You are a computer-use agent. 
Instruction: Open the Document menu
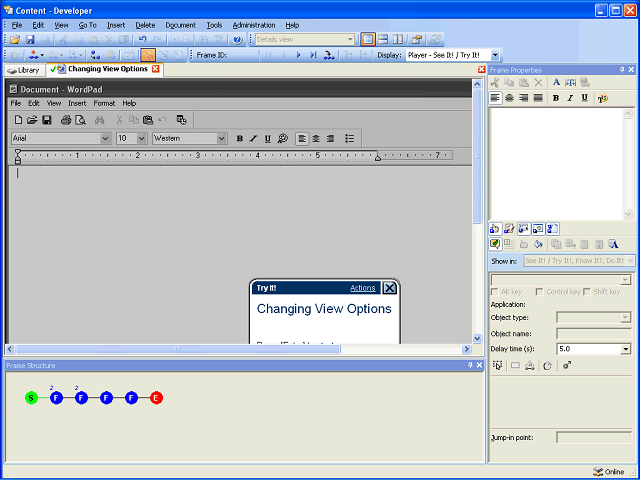coord(180,25)
